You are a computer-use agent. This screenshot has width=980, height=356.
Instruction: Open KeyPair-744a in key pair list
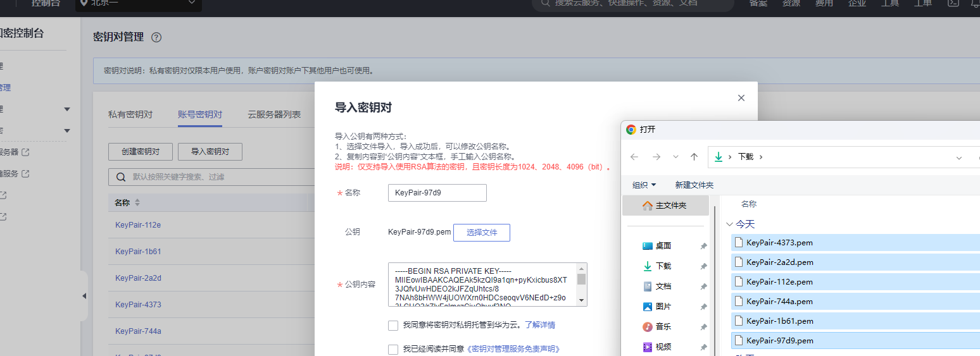(138, 331)
